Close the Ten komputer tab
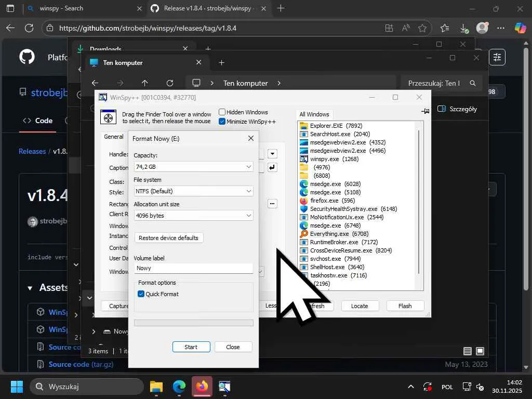 (x=199, y=62)
